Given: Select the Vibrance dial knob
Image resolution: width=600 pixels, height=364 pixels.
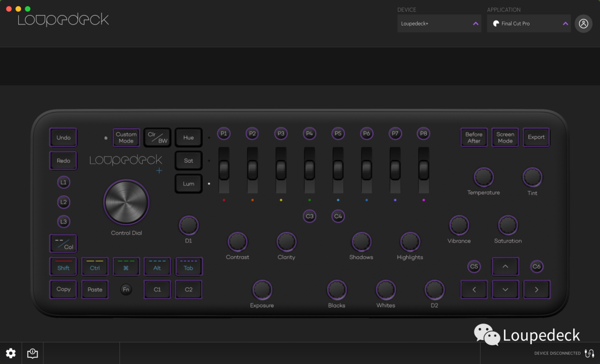Looking at the screenshot, I should 459,225.
